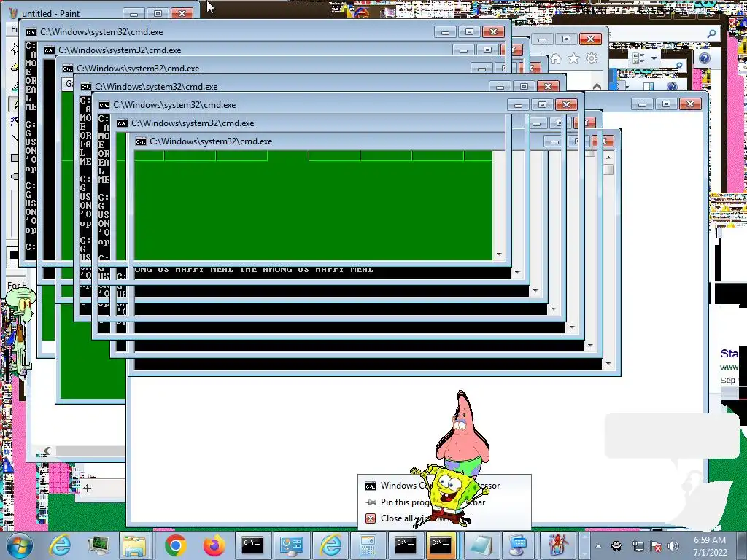Open system icon of the lowest-titled cmd.exe window
Image resolution: width=747 pixels, height=560 pixels.
point(141,141)
